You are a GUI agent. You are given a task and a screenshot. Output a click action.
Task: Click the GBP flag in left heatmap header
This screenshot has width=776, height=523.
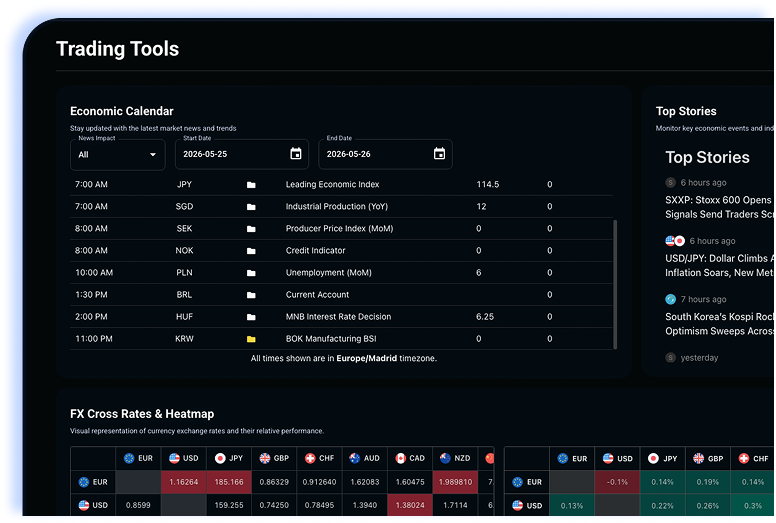265,458
